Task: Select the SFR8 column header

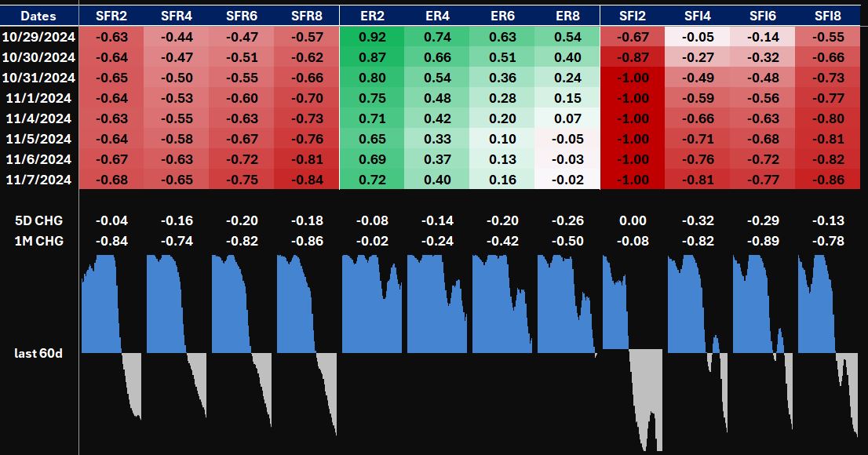Action: pyautogui.click(x=307, y=16)
